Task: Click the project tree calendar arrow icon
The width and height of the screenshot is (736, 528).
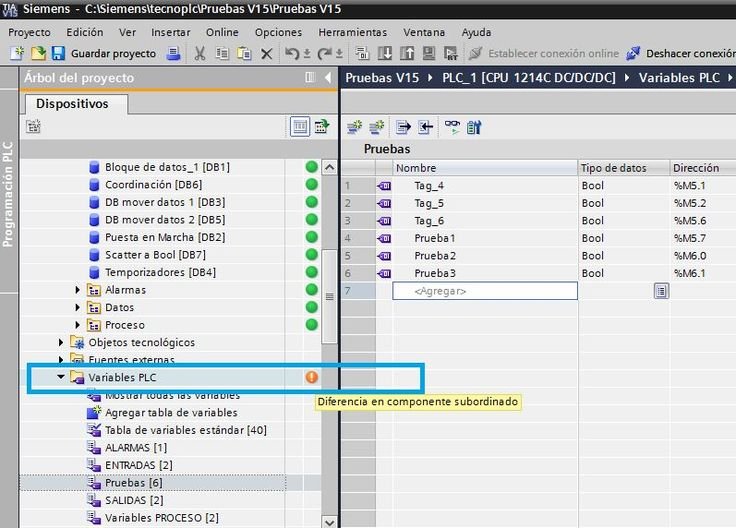Action: pyautogui.click(x=322, y=126)
